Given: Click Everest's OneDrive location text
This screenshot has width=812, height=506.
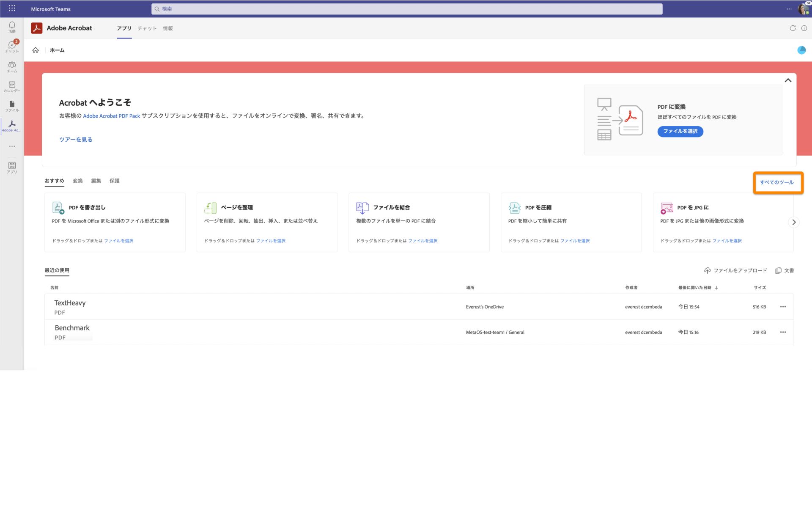Looking at the screenshot, I should pyautogui.click(x=485, y=307).
